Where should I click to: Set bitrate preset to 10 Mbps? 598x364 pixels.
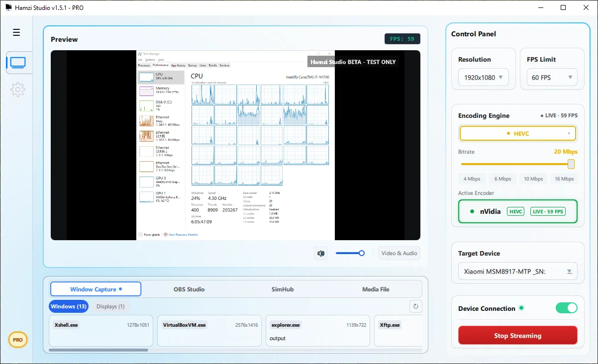click(533, 179)
